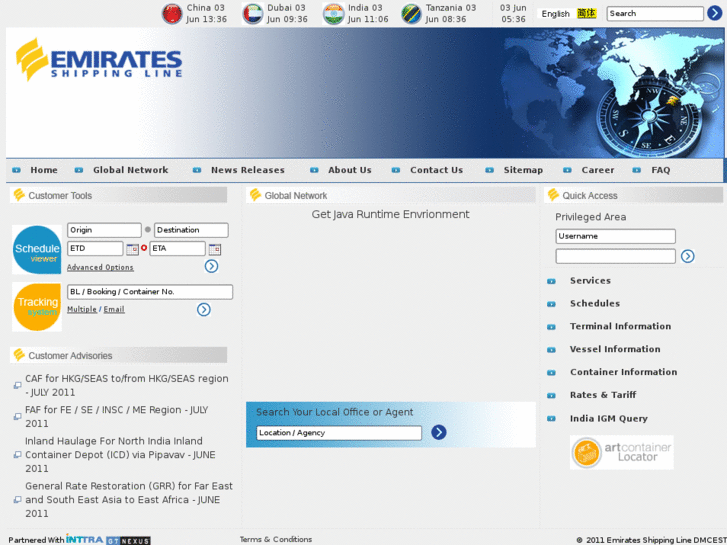Focus the Username field

pos(615,236)
